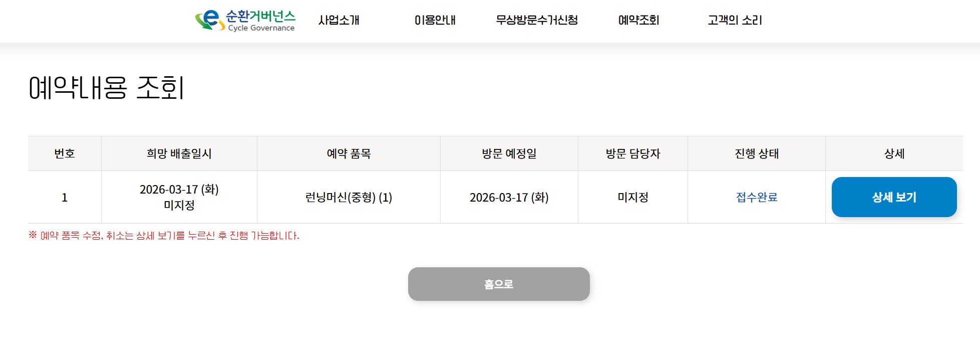Click the 희망 배출일시 column header
The width and height of the screenshot is (980, 348).
pos(179,154)
